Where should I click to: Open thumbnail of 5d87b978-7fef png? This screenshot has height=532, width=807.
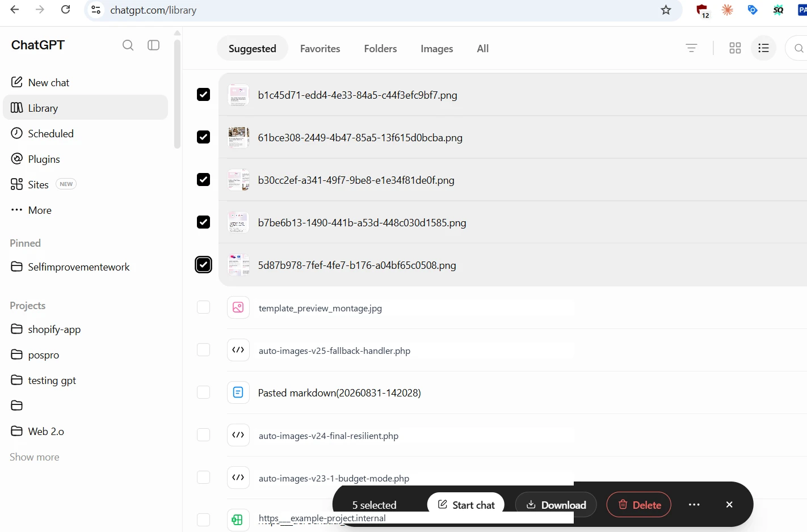coord(238,265)
